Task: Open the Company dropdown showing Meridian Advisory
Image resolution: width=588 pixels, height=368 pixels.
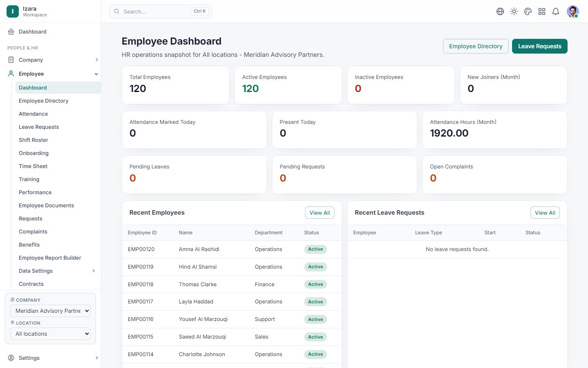Action: coord(50,311)
